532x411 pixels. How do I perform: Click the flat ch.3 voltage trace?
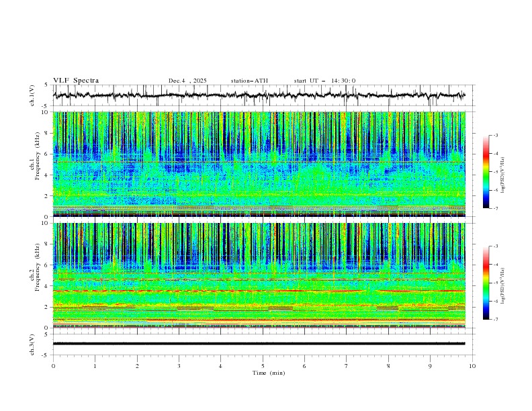pos(259,344)
